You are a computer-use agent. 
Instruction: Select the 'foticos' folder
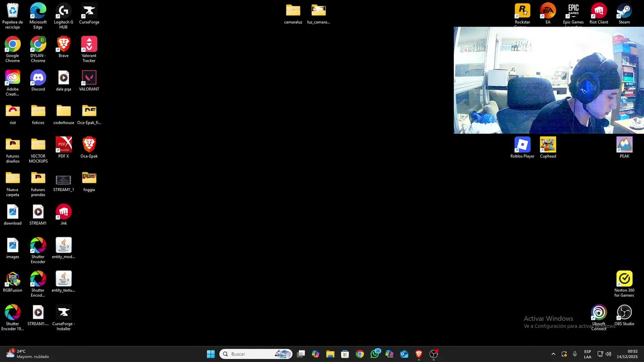[x=38, y=114]
